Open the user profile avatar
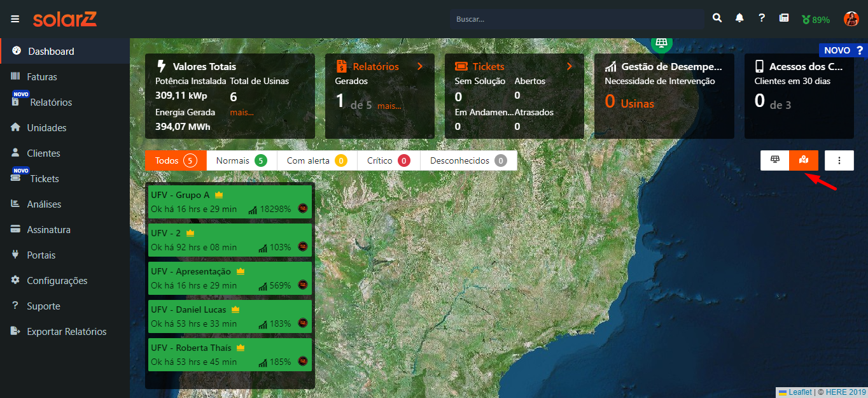Viewport: 868px width, 398px height. coord(851,19)
